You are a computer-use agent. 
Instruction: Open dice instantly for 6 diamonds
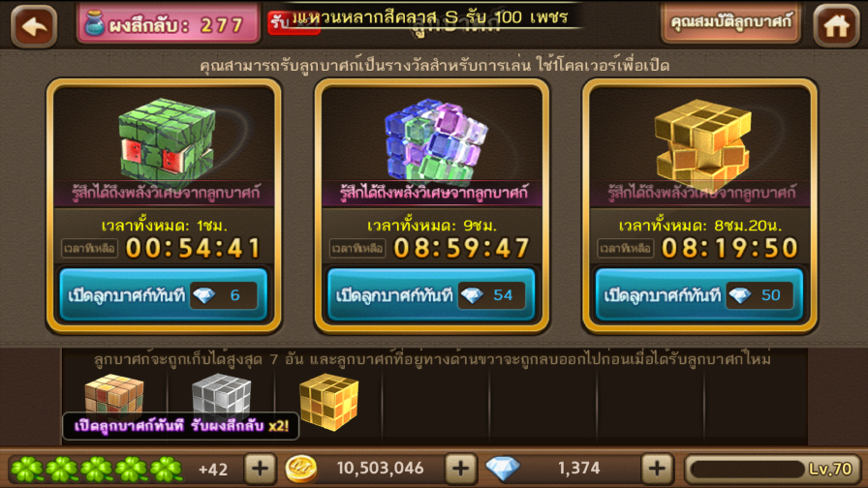(x=164, y=294)
